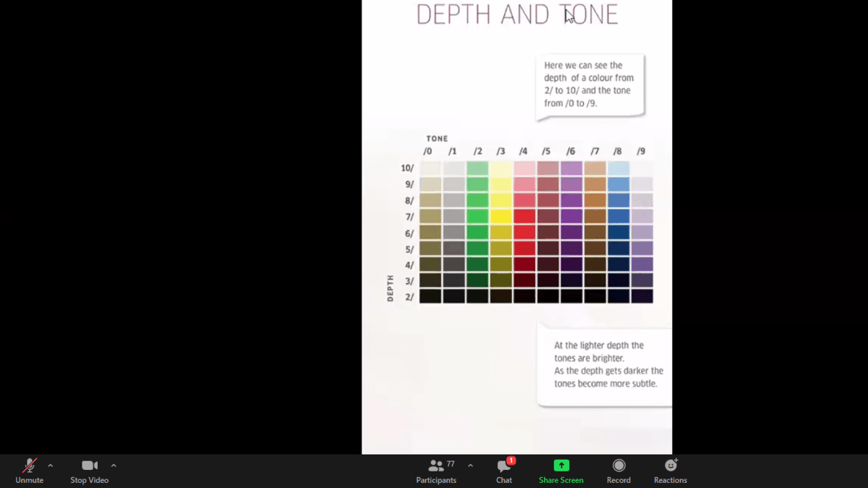
Task: Click the pink swatch at depth 10/ tone /4
Action: pyautogui.click(x=524, y=168)
